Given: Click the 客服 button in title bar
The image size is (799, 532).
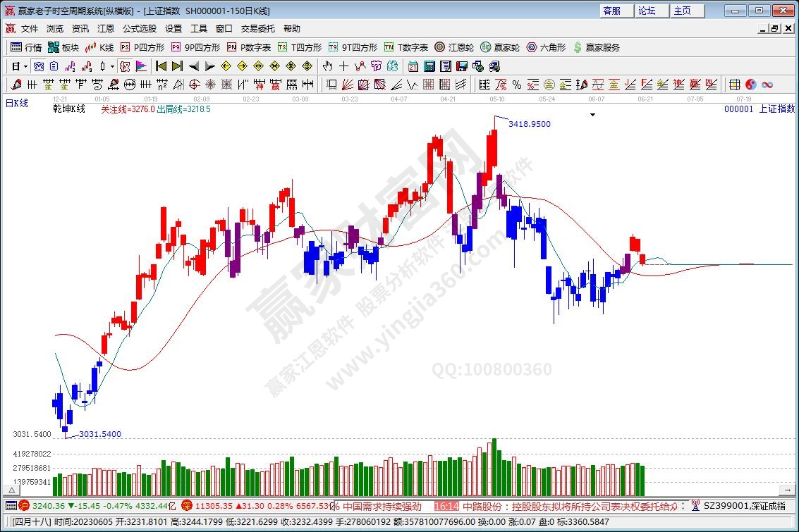Looking at the screenshot, I should pyautogui.click(x=611, y=11).
